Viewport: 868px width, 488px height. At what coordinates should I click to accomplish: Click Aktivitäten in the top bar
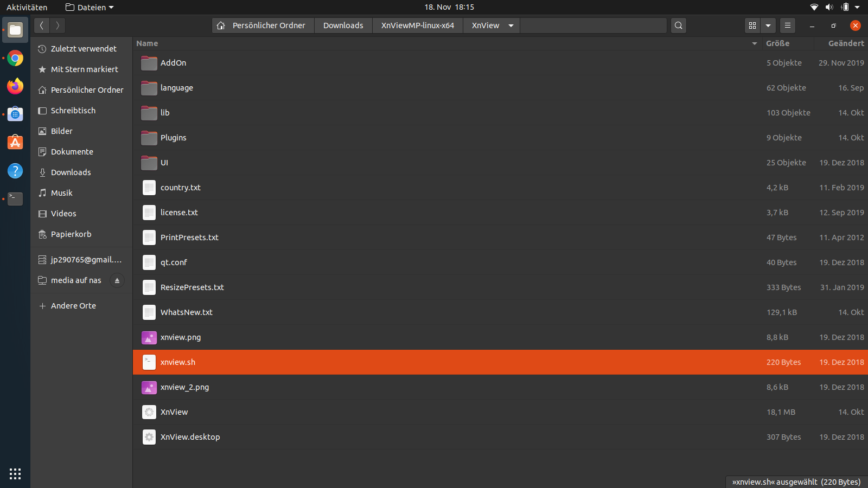(27, 8)
